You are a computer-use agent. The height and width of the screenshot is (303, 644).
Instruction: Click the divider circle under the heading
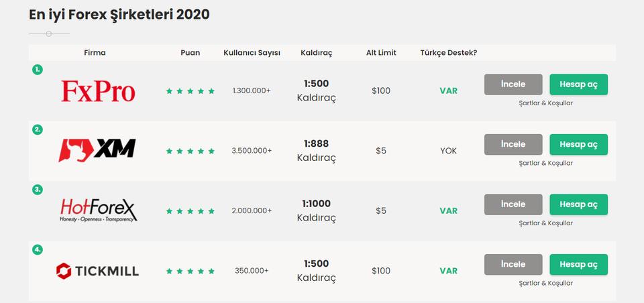[49, 34]
